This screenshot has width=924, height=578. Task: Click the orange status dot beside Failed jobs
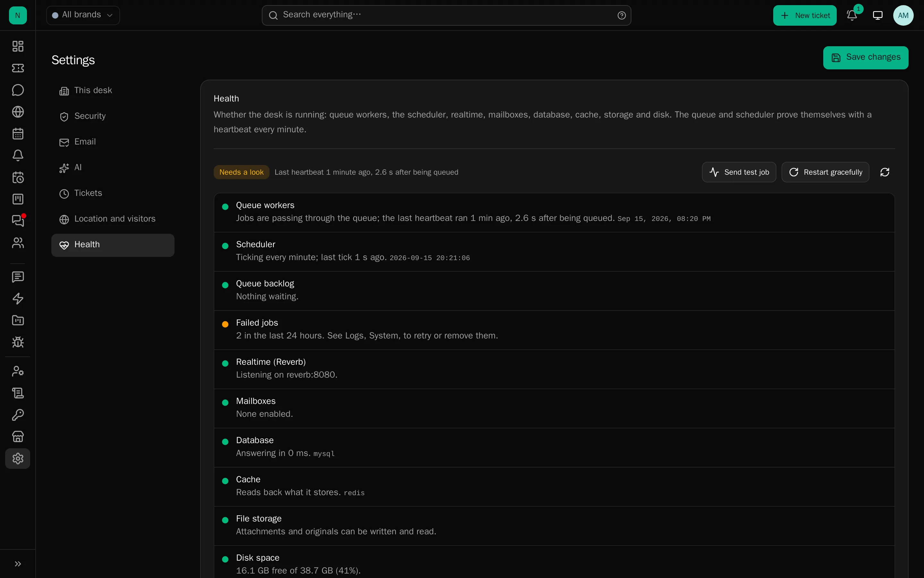pyautogui.click(x=225, y=324)
